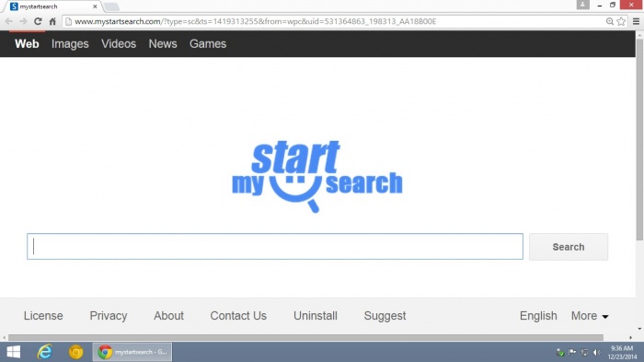Click the Search button
The height and width of the screenshot is (362, 644).
[569, 247]
